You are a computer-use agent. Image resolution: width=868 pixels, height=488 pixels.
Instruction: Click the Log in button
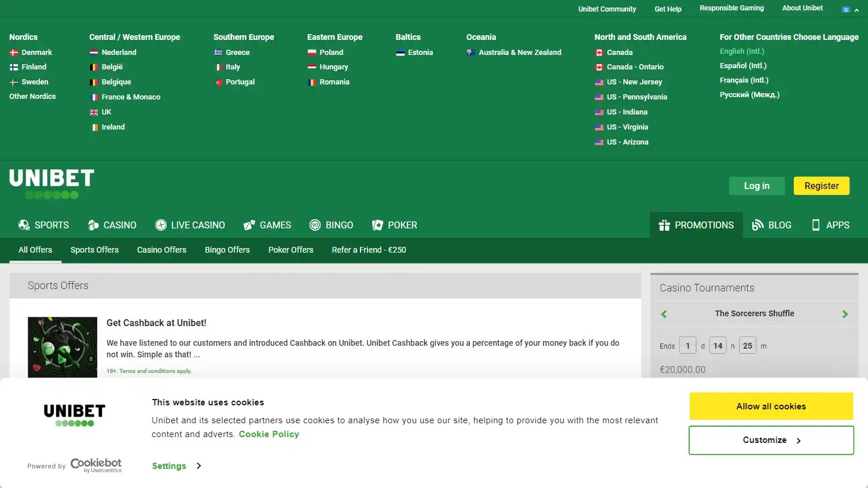pos(757,186)
